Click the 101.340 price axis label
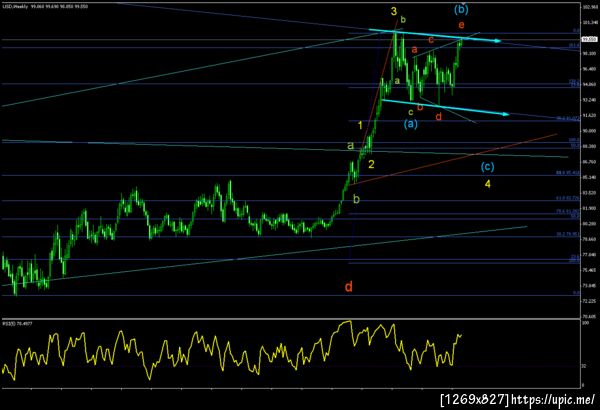Viewport: 600px width, 410px height. click(589, 23)
